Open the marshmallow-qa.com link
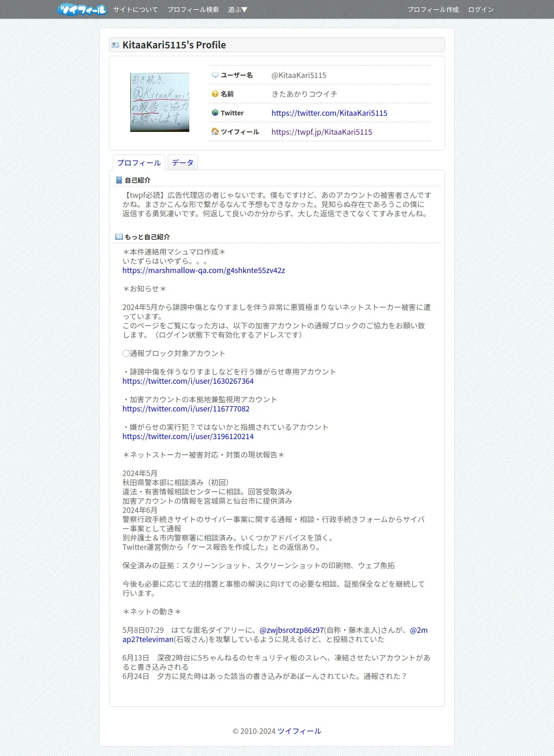This screenshot has width=554, height=756. coord(204,270)
